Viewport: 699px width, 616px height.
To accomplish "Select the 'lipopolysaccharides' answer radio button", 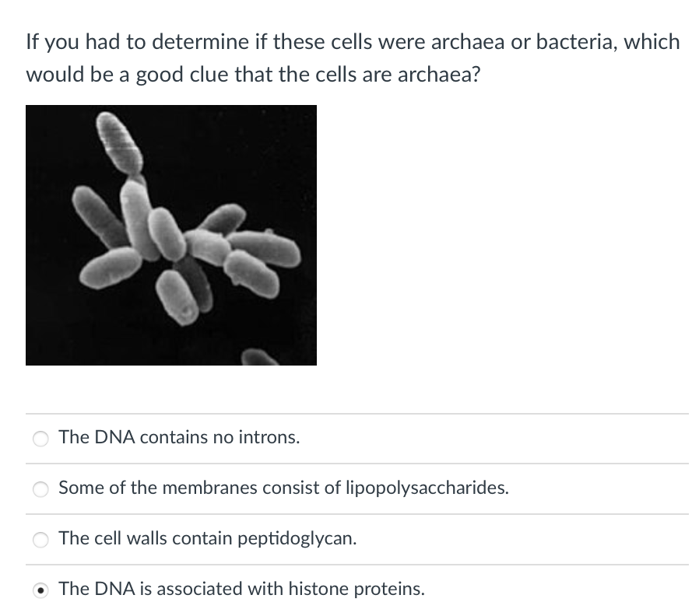I will (40, 489).
